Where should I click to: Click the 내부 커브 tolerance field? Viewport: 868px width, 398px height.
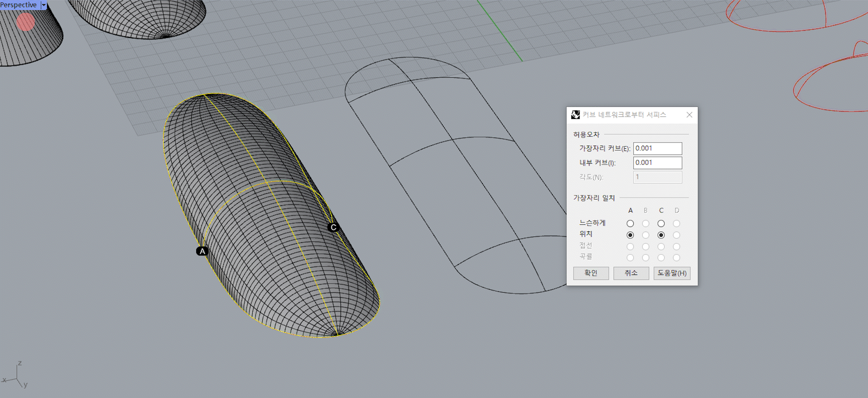click(657, 163)
